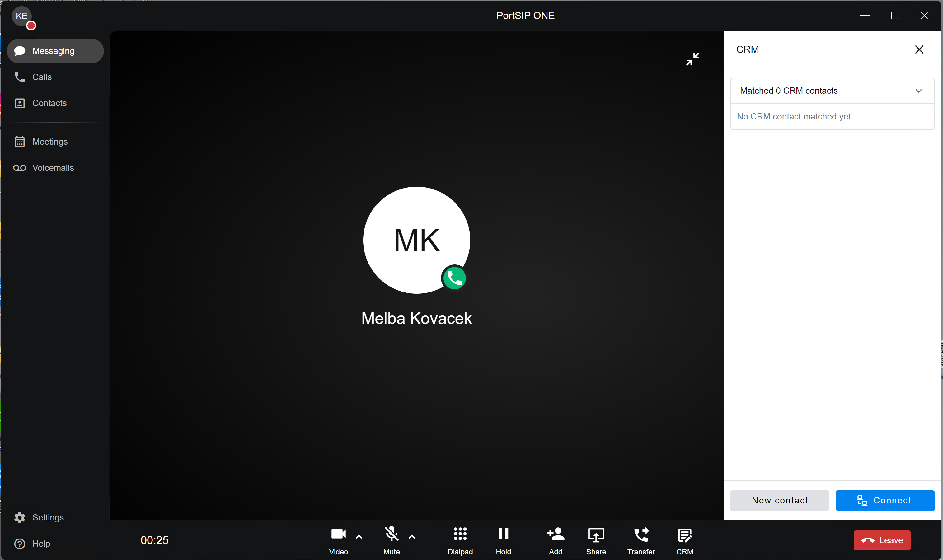
Task: Start screen Share
Action: pyautogui.click(x=596, y=540)
